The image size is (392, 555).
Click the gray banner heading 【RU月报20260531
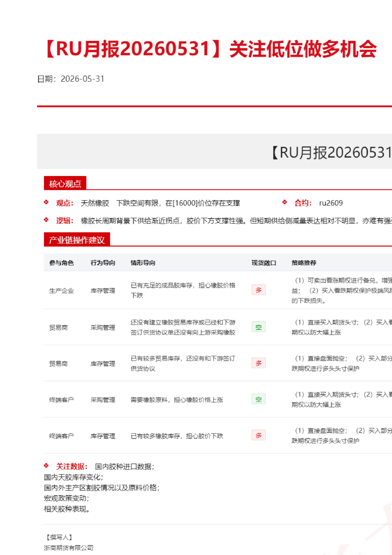pyautogui.click(x=330, y=153)
